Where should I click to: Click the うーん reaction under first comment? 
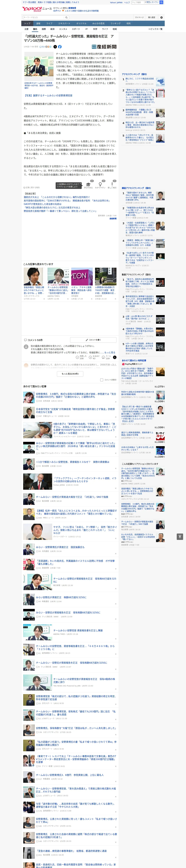107,357
